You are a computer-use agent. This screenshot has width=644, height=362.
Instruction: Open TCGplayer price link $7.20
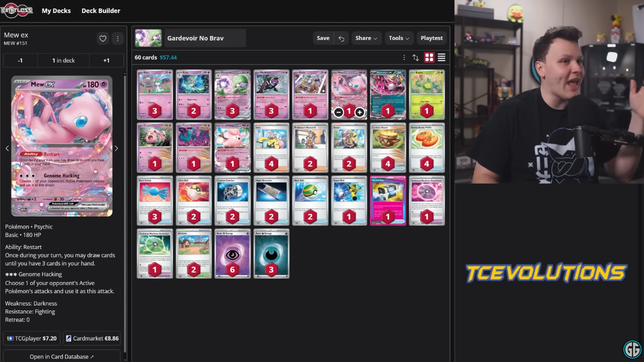point(32,338)
